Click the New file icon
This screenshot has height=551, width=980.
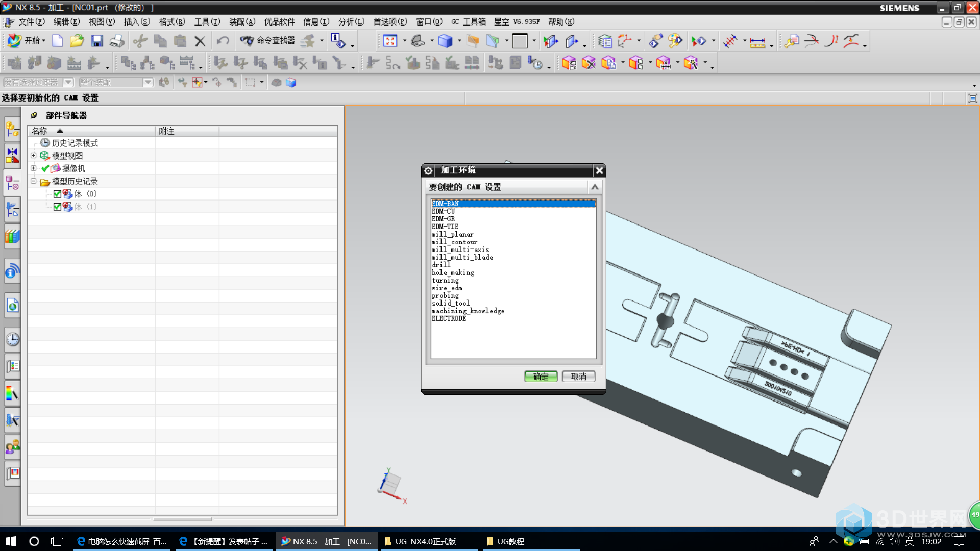point(57,41)
